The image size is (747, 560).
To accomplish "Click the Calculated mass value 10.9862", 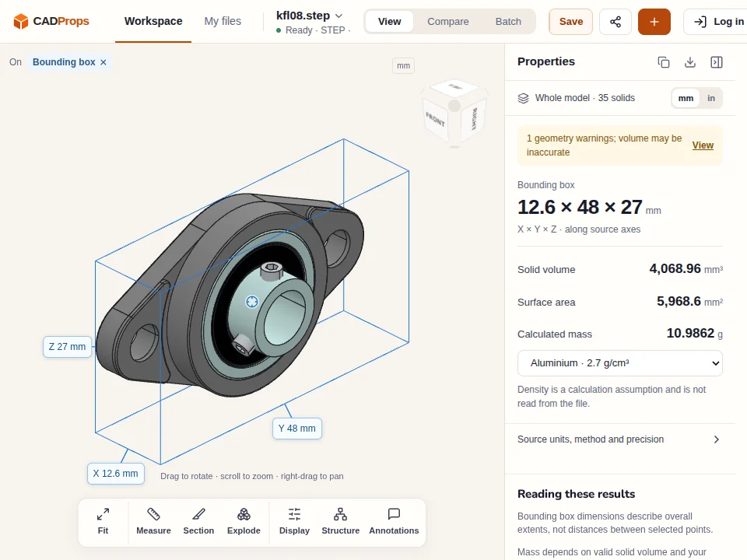I will [x=690, y=334].
